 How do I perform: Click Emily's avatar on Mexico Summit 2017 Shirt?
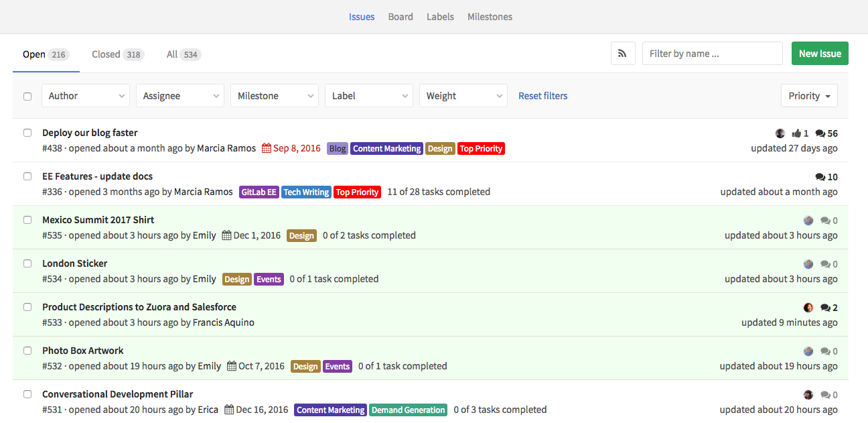(x=808, y=220)
